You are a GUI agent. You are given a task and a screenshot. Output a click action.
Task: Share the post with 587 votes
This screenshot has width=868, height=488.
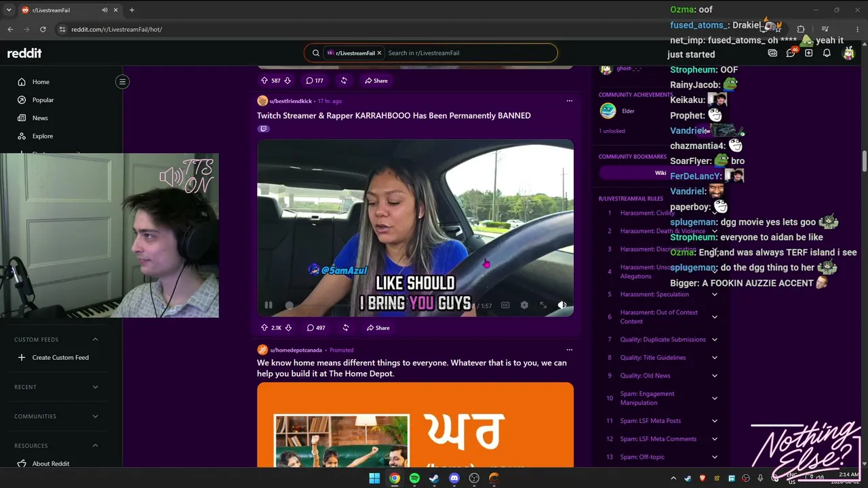376,81
